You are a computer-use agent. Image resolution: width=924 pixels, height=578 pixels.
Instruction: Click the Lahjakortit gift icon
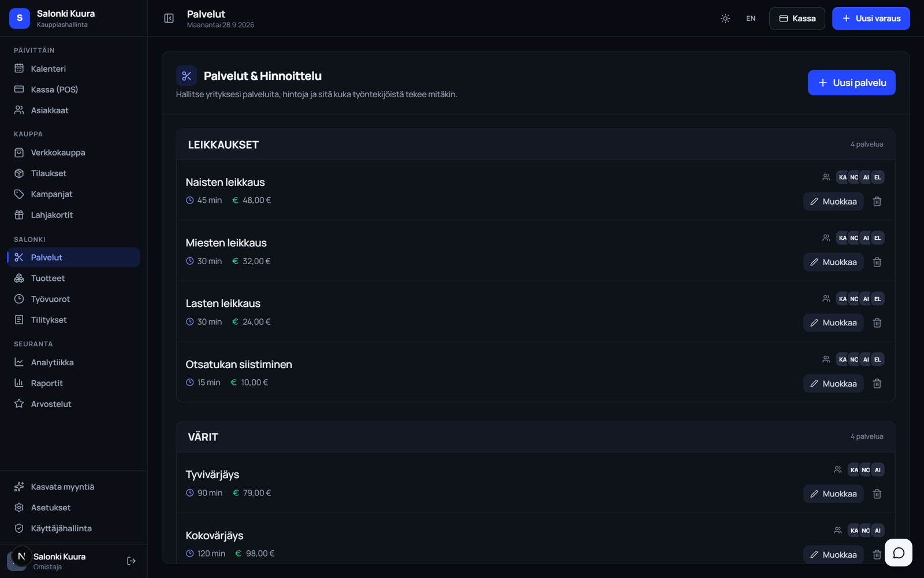tap(19, 215)
